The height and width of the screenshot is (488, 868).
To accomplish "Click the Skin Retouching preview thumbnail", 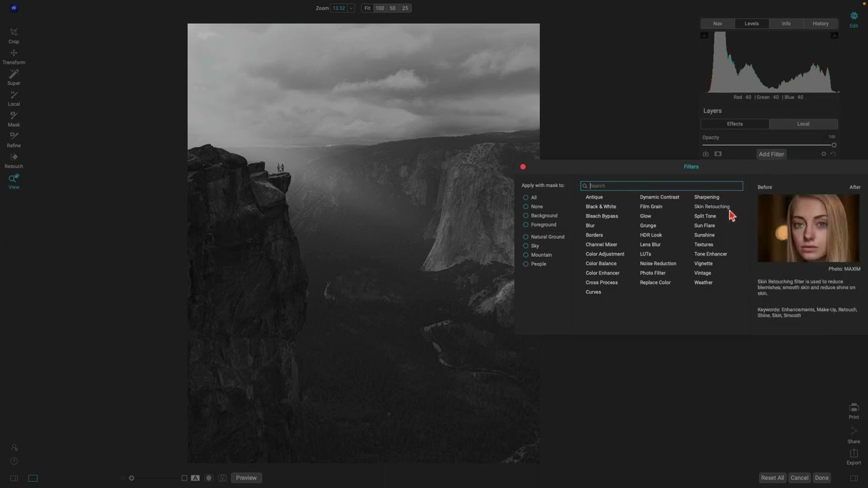I will pyautogui.click(x=808, y=228).
